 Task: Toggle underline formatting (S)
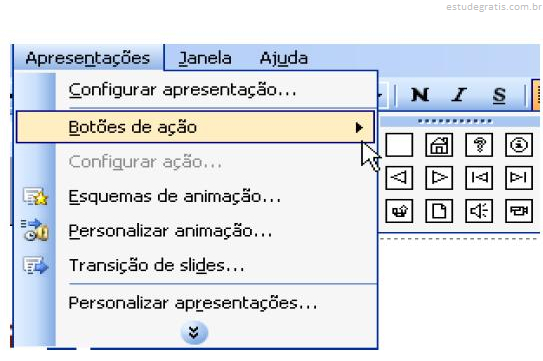[x=499, y=95]
